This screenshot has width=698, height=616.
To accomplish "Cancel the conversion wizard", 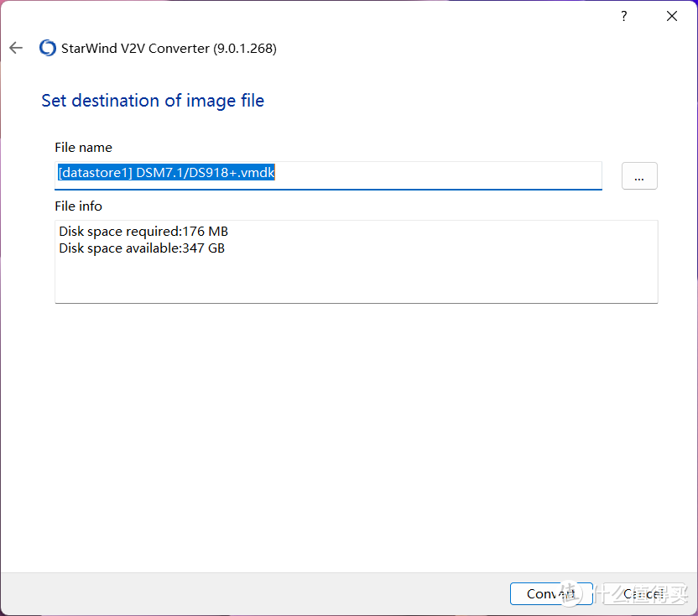I will (643, 593).
